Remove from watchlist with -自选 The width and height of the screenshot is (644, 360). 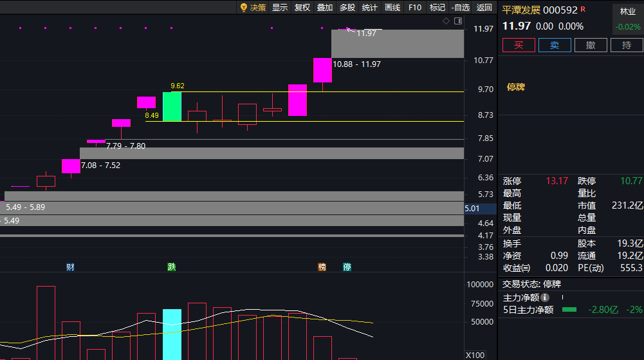(x=461, y=7)
